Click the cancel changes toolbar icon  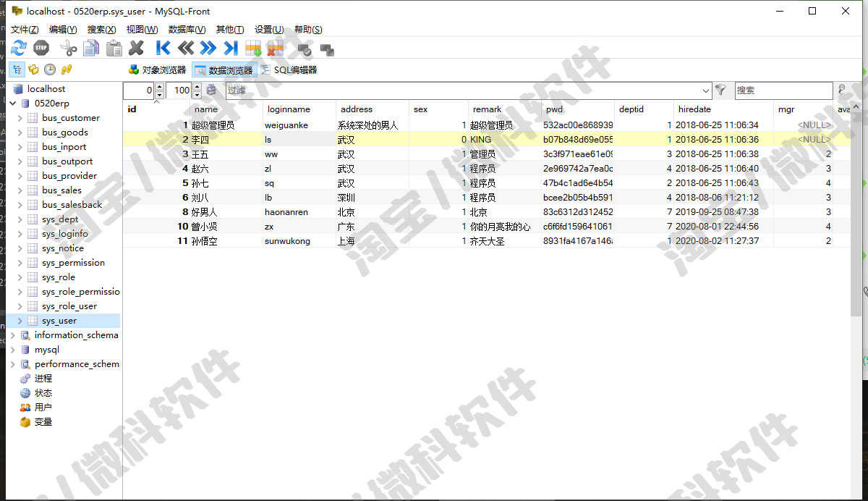pyautogui.click(x=327, y=50)
